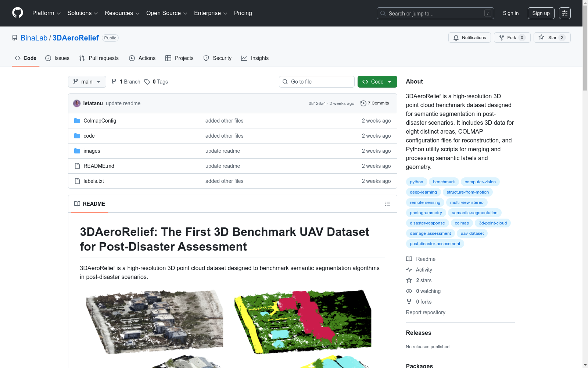Click the fork icon in Fork button
Image resolution: width=588 pixels, height=368 pixels.
coord(502,38)
